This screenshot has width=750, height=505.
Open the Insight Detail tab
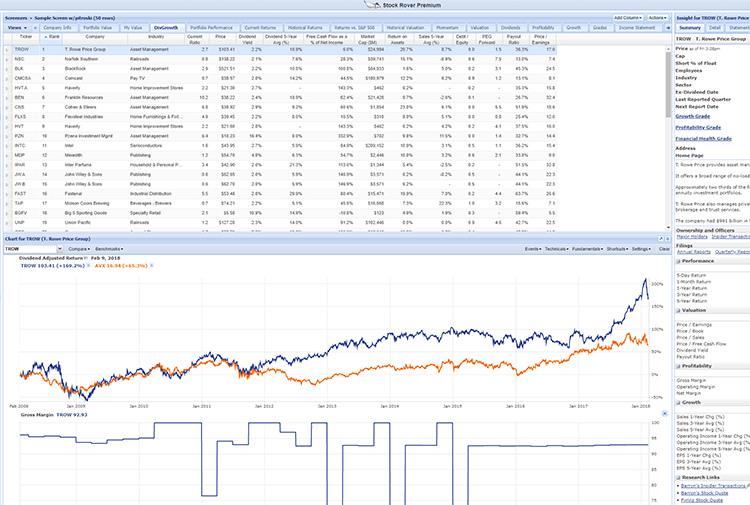coord(715,28)
